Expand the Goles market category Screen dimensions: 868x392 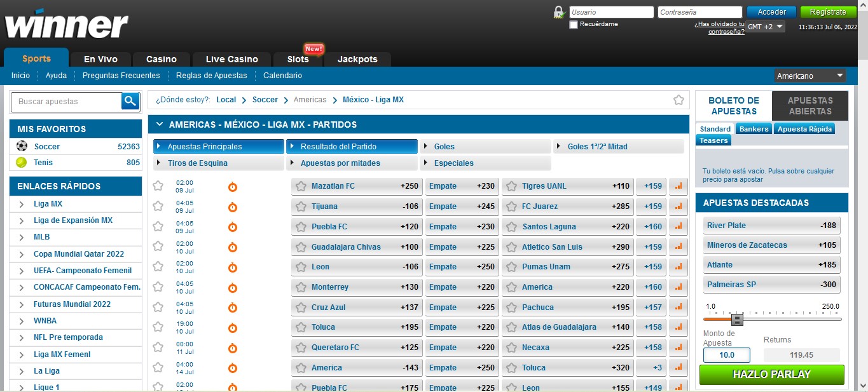point(485,147)
